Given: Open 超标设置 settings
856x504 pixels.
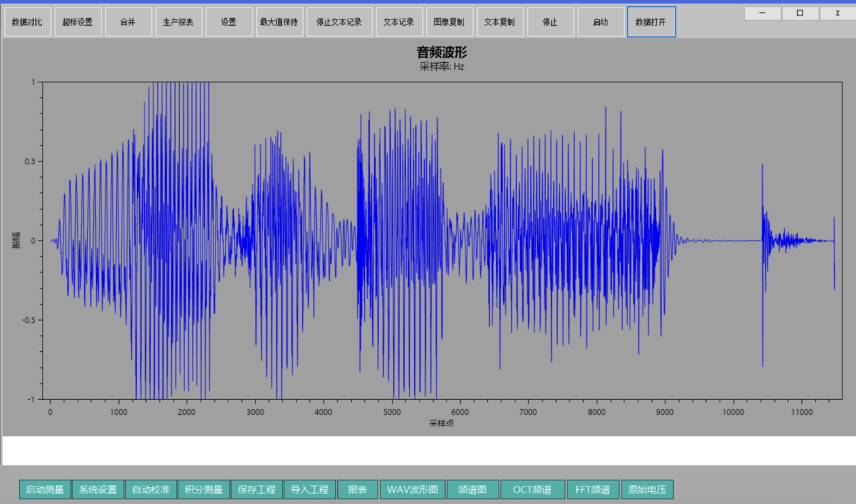Looking at the screenshot, I should pyautogui.click(x=78, y=22).
